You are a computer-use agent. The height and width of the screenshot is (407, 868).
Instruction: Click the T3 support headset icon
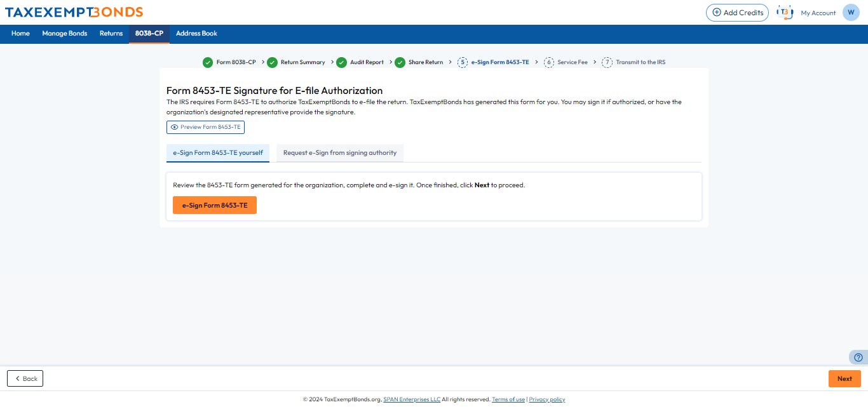point(785,13)
